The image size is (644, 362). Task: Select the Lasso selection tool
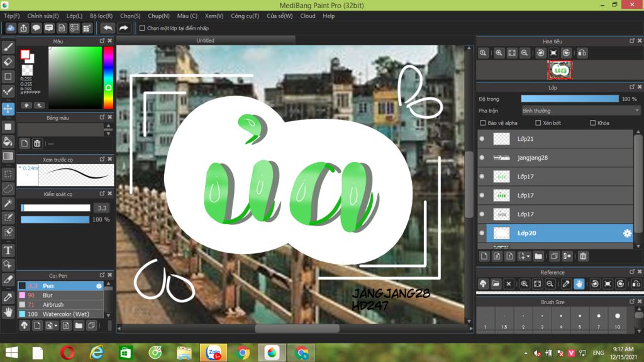pyautogui.click(x=8, y=189)
